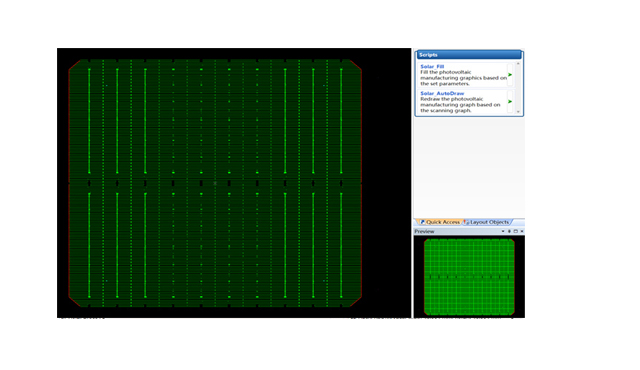Viewport: 640px width, 370px height.
Task: Open the Preview panel dropdown menu arrow
Action: tap(503, 231)
